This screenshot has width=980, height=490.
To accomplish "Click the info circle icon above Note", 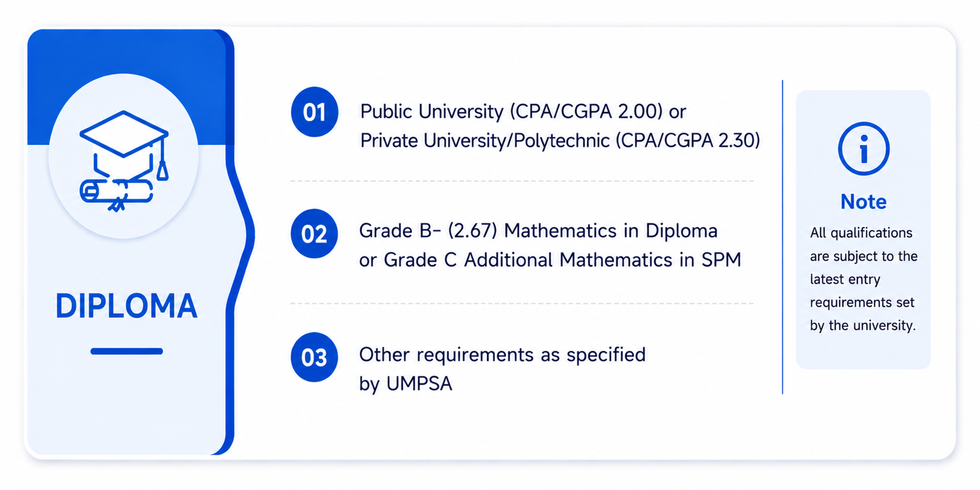I will (863, 149).
